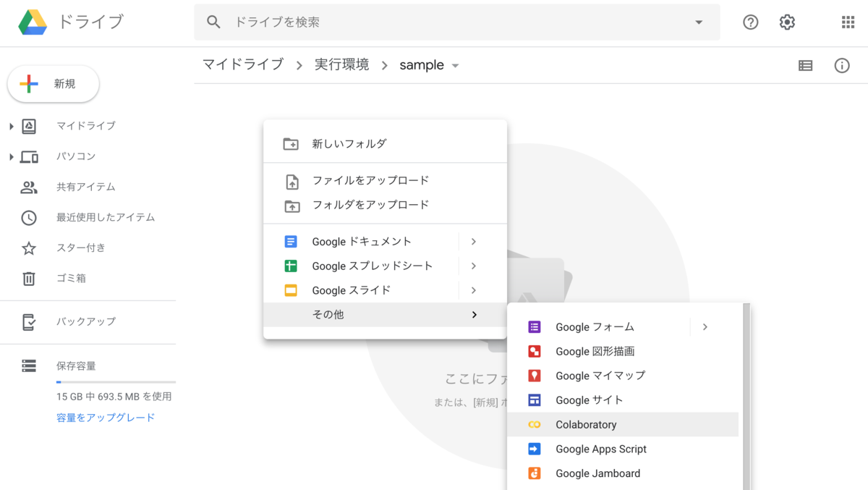Click the Google My Maps pin icon
Viewport: 868px width, 490px height.
click(535, 376)
